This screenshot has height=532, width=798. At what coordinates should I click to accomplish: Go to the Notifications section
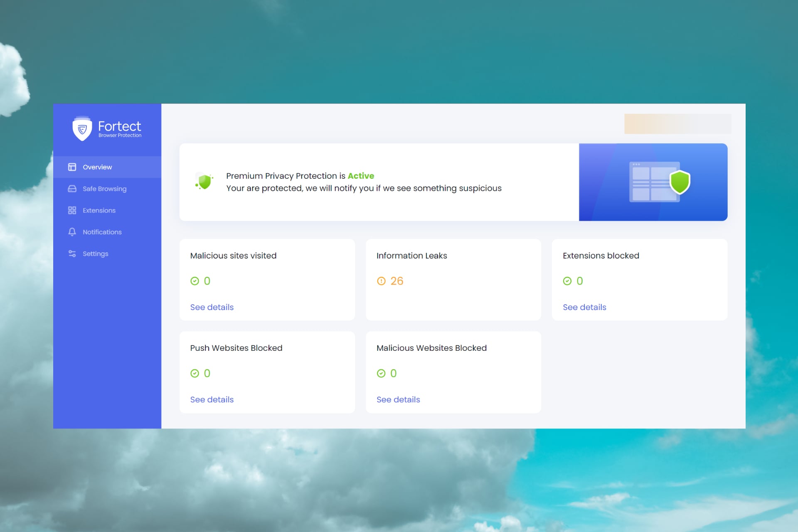point(102,232)
